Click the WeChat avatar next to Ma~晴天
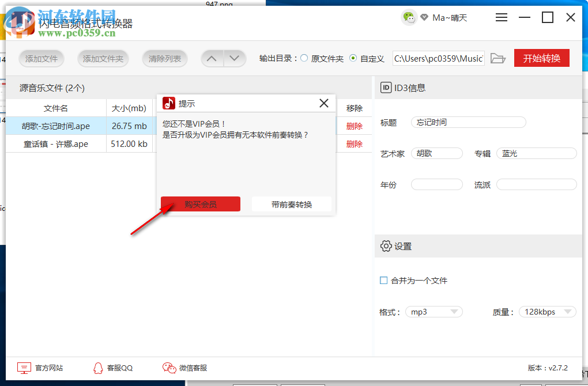 (x=409, y=17)
